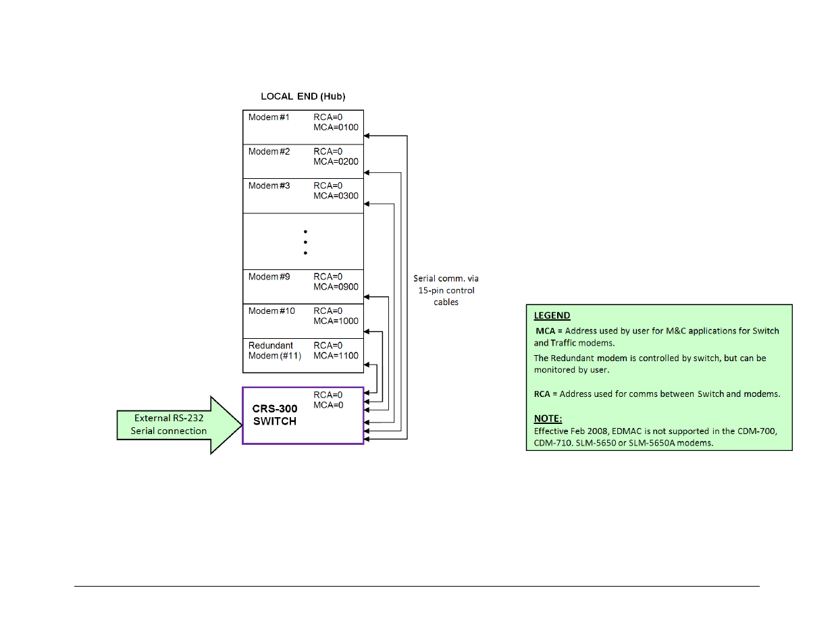Viewport: 834px width, 644px height.
Task: Click the "LOCAL END (Hub)" diagram title
Action: 303,97
